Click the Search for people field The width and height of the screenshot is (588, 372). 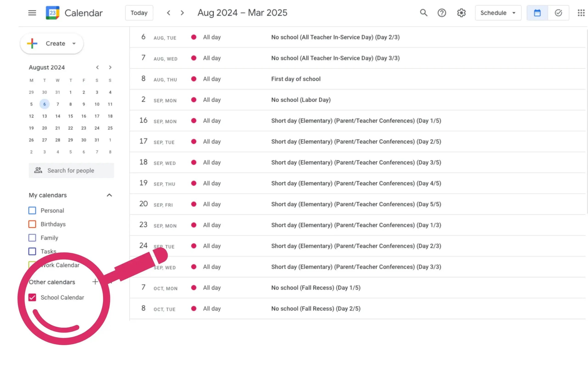71,170
